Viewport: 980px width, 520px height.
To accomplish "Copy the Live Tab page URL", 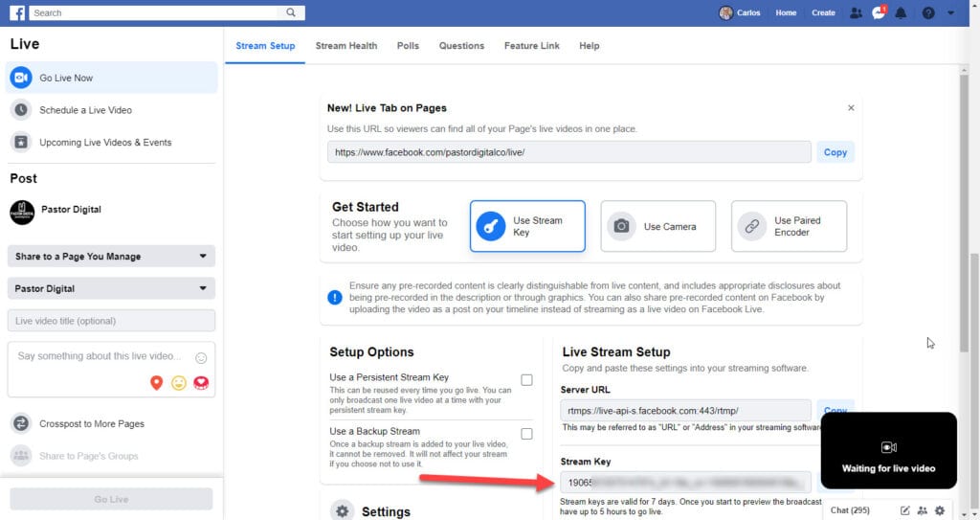I will (x=835, y=152).
